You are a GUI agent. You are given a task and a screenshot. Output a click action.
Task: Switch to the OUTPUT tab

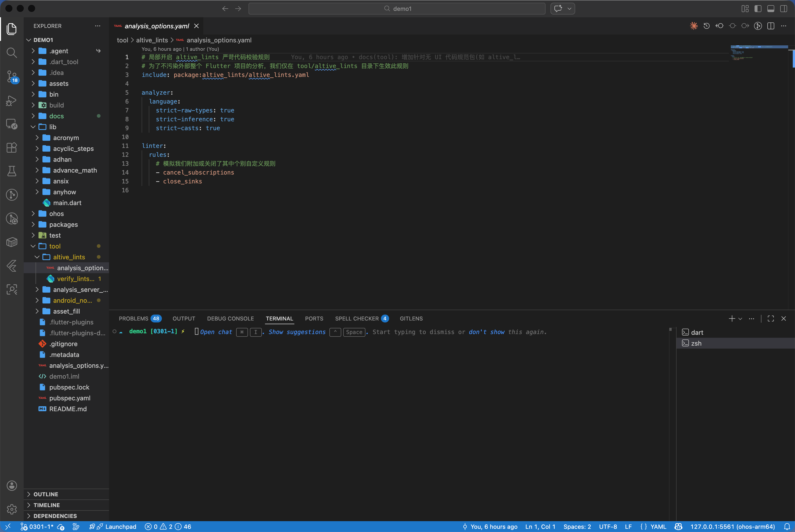tap(184, 319)
